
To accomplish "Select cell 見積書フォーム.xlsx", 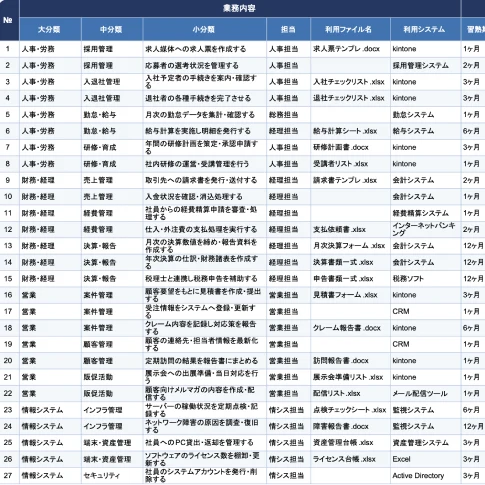I will pos(350,295).
